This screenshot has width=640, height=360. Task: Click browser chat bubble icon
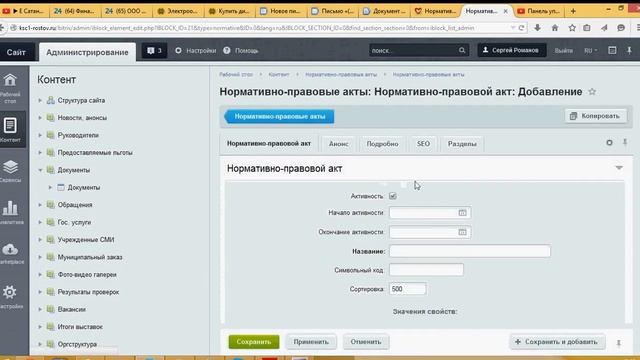621,28
